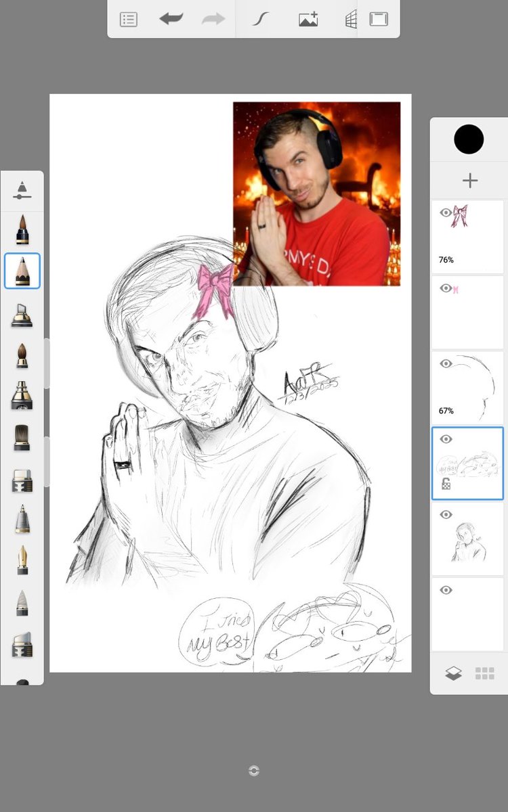Open brush properties at top of brush palette

[x=22, y=191]
